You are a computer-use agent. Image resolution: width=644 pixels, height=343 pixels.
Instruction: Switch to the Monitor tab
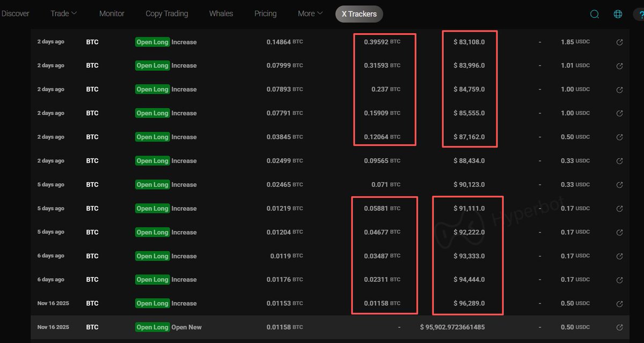(112, 13)
